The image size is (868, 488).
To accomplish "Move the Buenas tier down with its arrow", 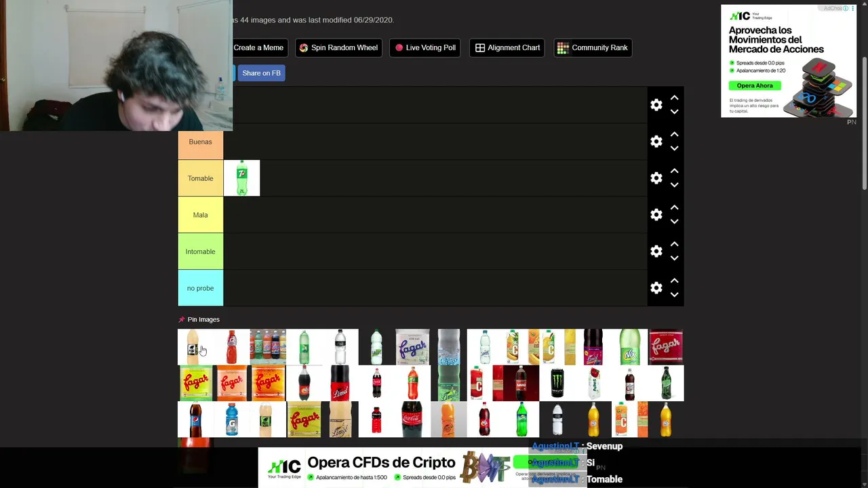I will click(674, 148).
